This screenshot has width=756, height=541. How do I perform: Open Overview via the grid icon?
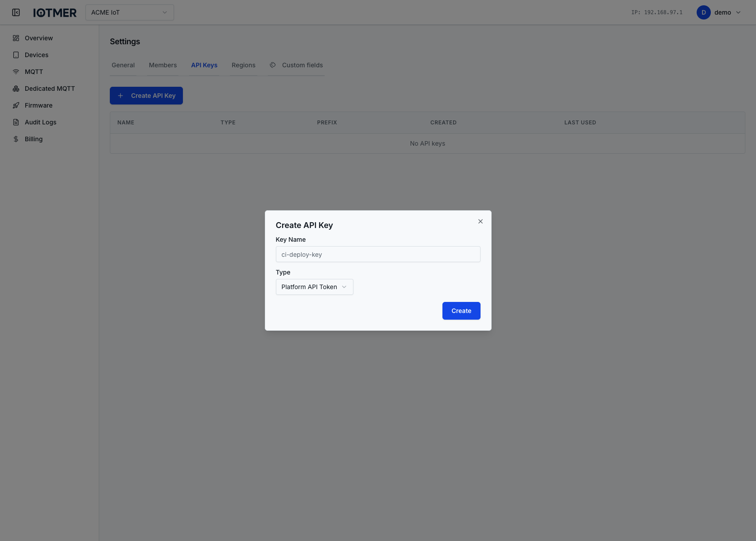pyautogui.click(x=16, y=38)
